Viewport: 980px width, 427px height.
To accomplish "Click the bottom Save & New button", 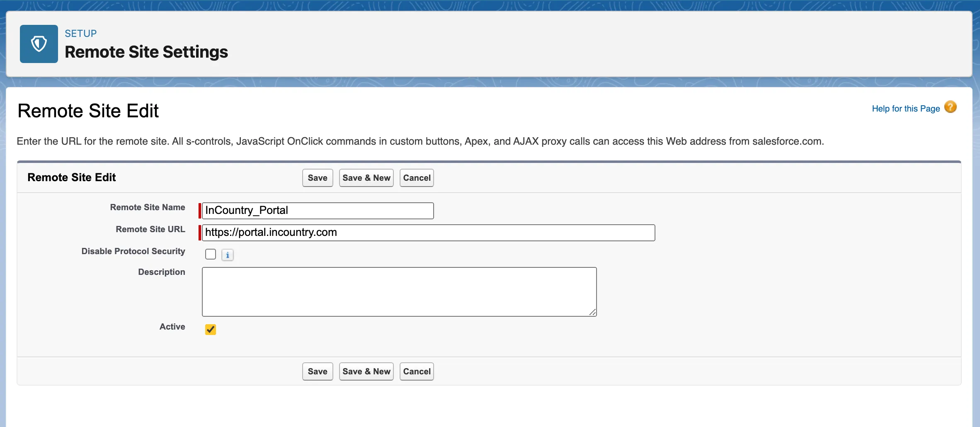I will click(x=366, y=371).
